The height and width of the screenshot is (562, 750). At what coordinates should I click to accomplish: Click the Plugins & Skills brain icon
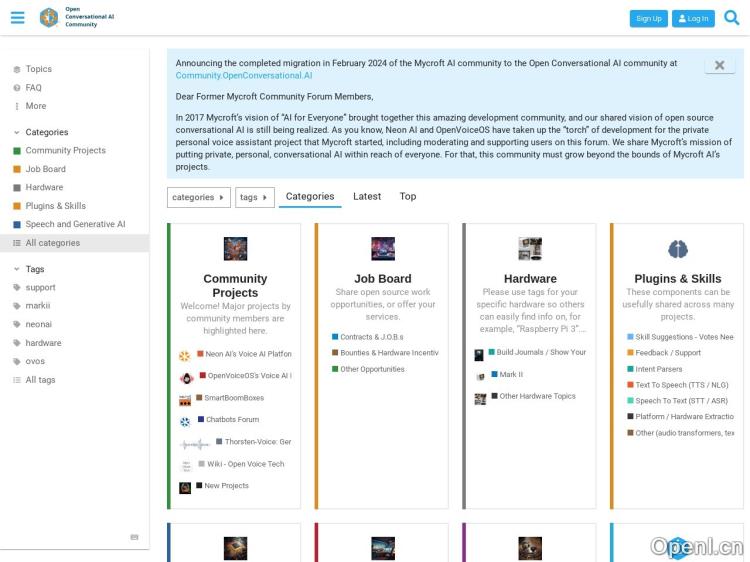677,249
